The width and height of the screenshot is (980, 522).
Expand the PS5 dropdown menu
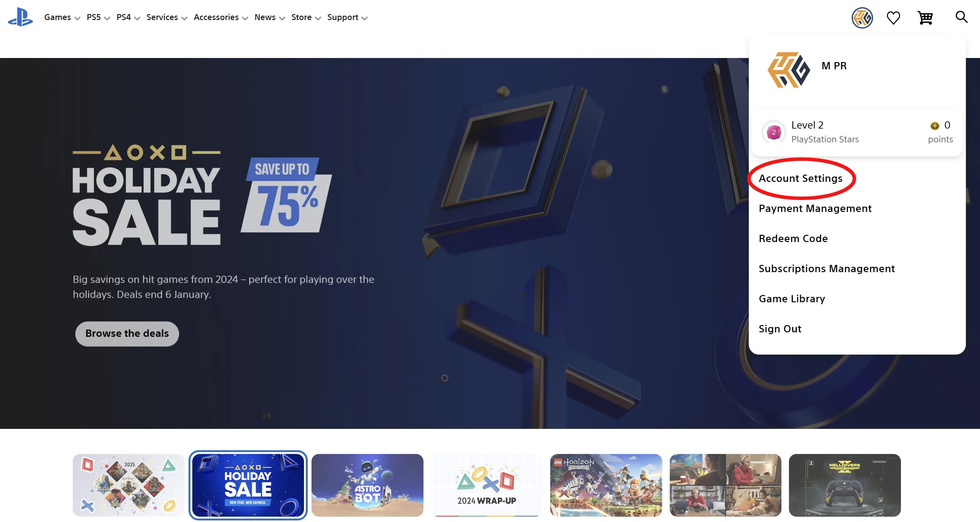tap(98, 18)
